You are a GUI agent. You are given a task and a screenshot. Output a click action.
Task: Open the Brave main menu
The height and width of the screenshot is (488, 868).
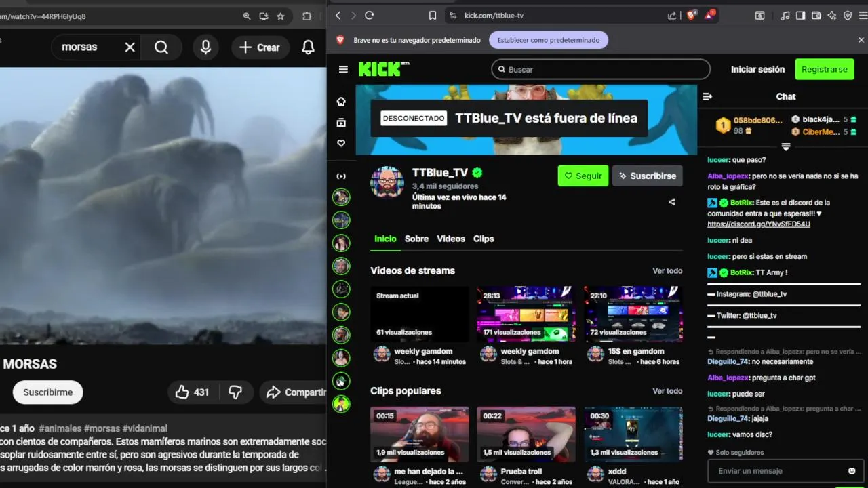[862, 16]
